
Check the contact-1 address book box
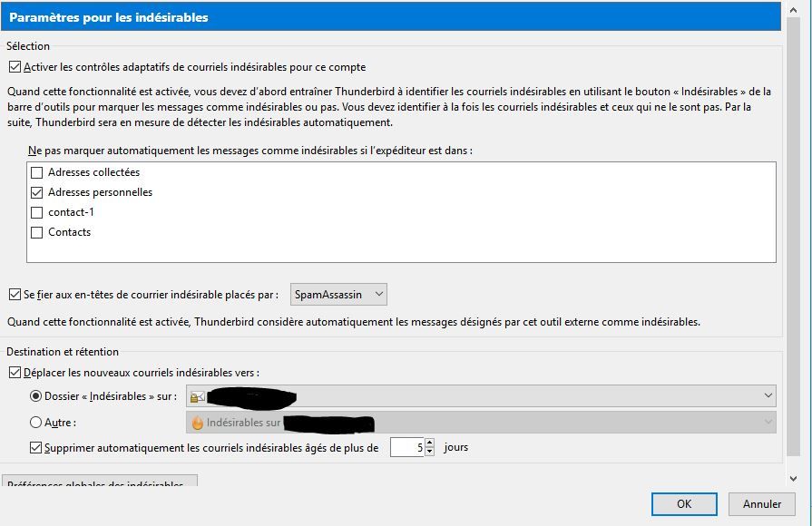tap(37, 212)
